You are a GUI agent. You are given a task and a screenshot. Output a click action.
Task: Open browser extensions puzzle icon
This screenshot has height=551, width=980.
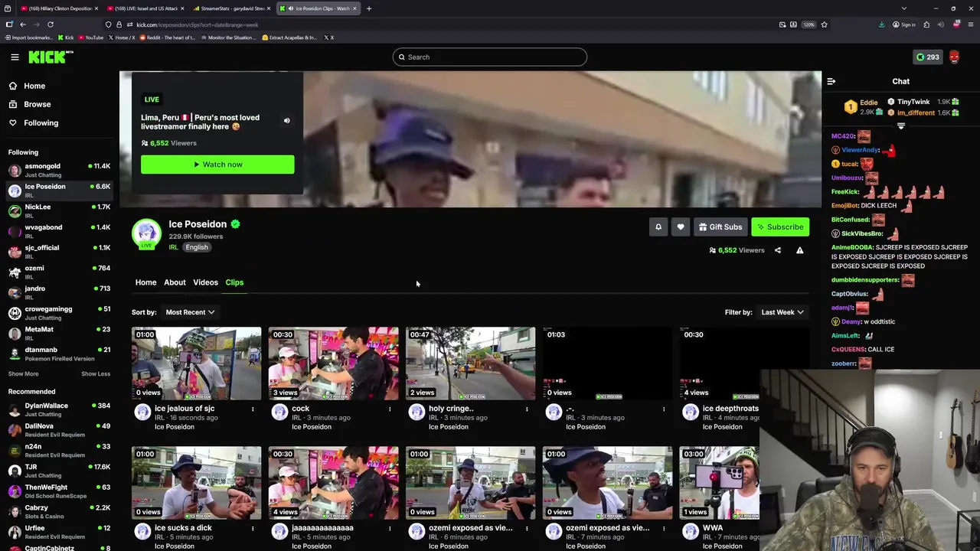[926, 24]
